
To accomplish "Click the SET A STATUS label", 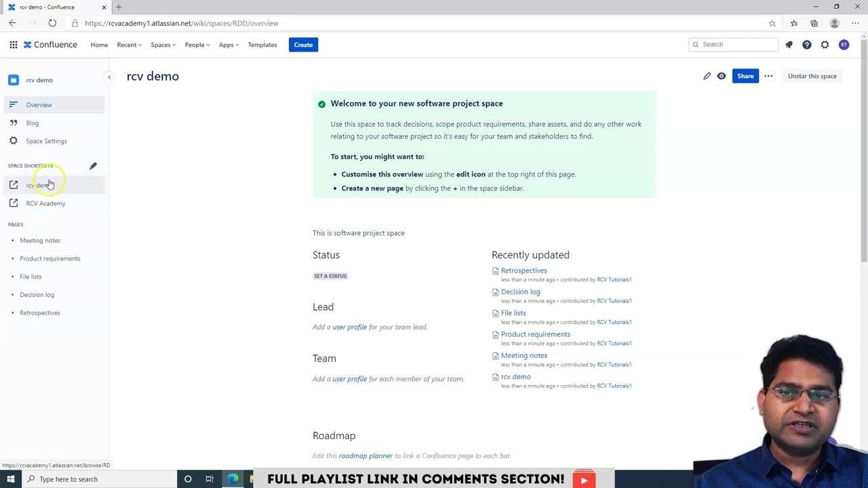I will pyautogui.click(x=330, y=276).
